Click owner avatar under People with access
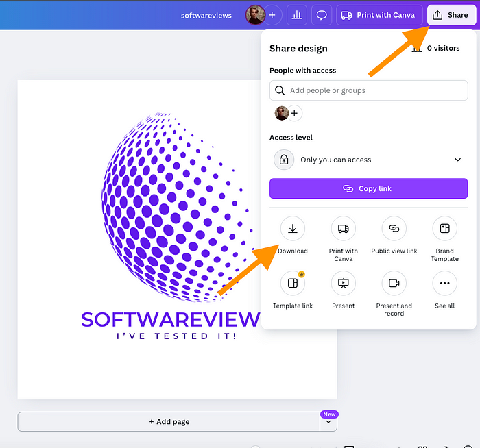Image resolution: width=480 pixels, height=448 pixels. [x=282, y=114]
